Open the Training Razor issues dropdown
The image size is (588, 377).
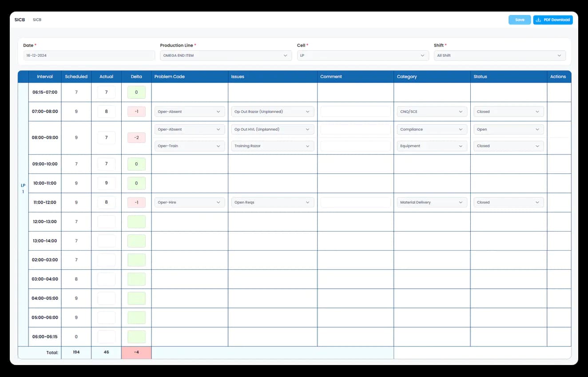coord(272,146)
